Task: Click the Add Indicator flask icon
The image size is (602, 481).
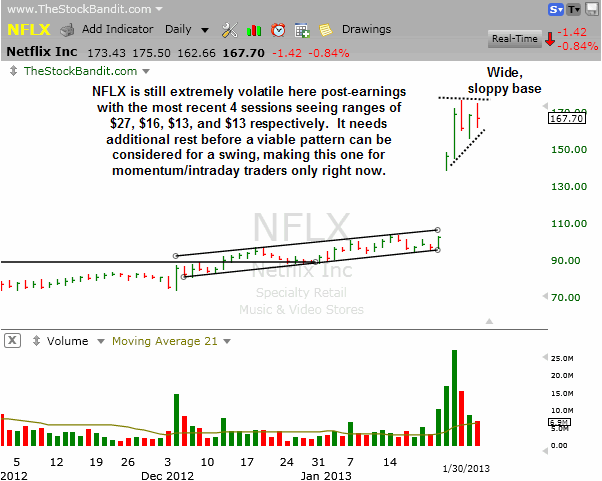Action: tap(68, 30)
